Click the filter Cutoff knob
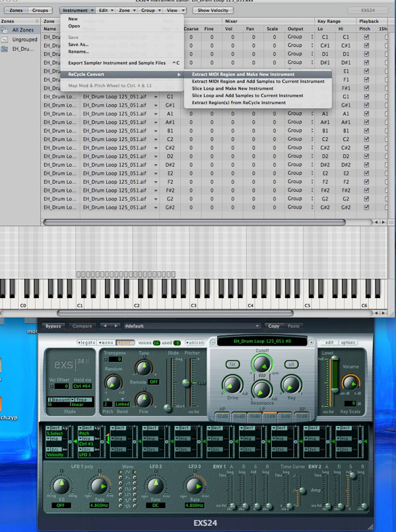 pos(262,364)
